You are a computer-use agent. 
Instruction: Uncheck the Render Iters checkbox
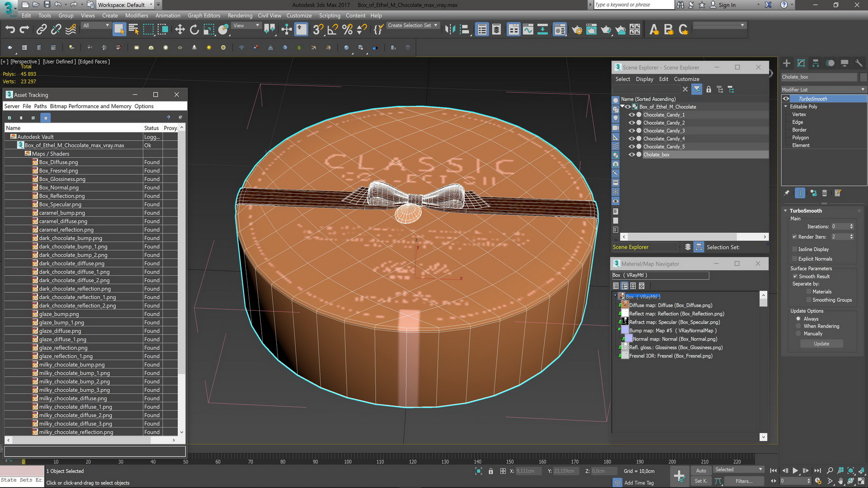794,237
